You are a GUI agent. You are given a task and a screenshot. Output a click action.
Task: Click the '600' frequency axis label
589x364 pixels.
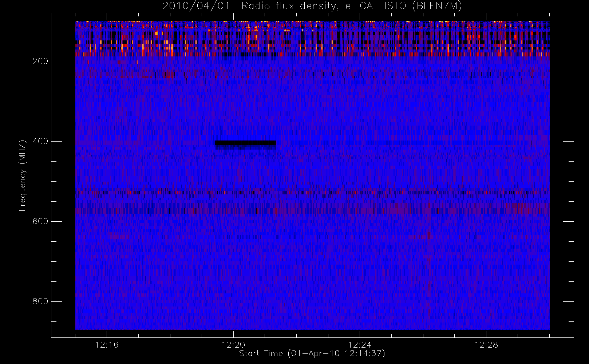(40, 221)
